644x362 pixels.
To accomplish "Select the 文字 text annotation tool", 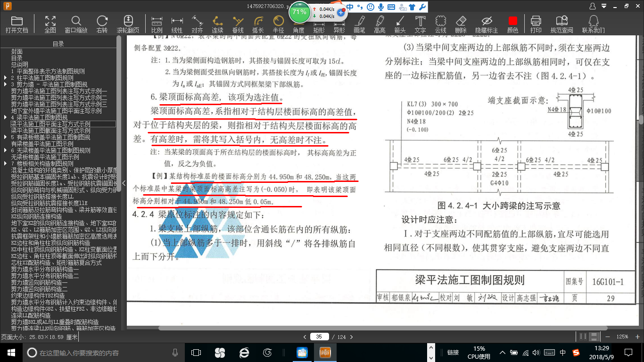I will (x=420, y=24).
